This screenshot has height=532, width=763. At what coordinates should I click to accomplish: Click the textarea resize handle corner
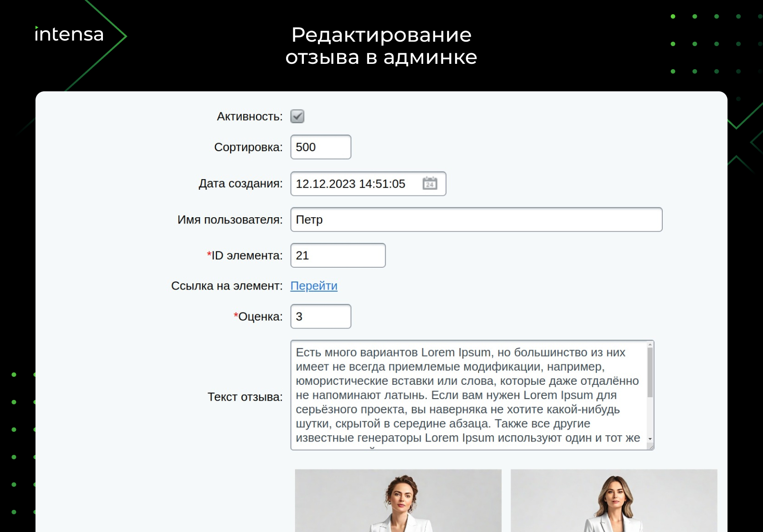tap(651, 447)
